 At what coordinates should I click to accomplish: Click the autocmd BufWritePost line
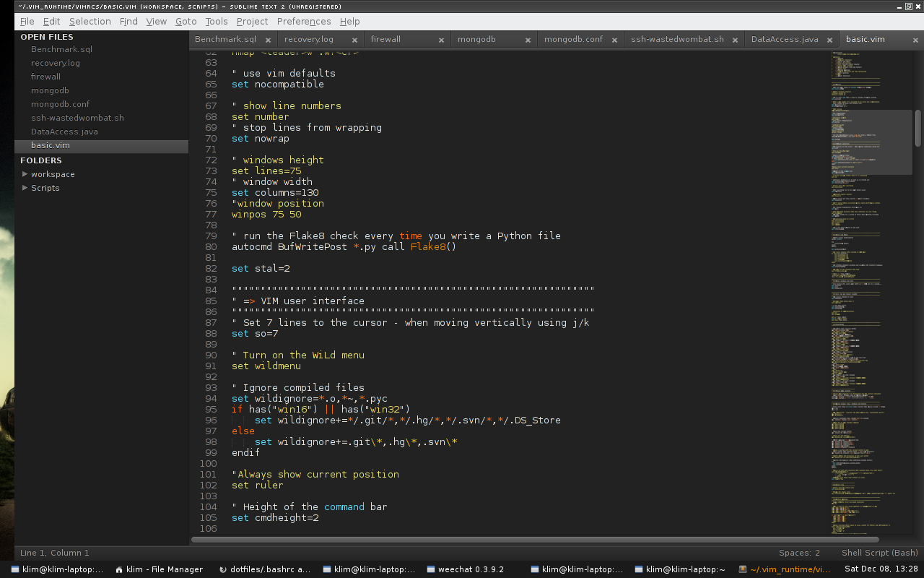point(344,246)
